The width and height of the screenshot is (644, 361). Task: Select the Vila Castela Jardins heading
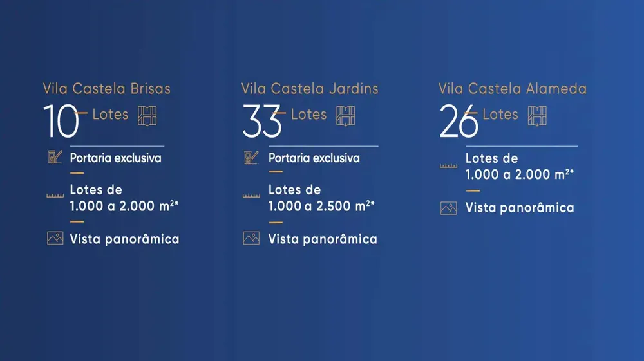point(310,89)
